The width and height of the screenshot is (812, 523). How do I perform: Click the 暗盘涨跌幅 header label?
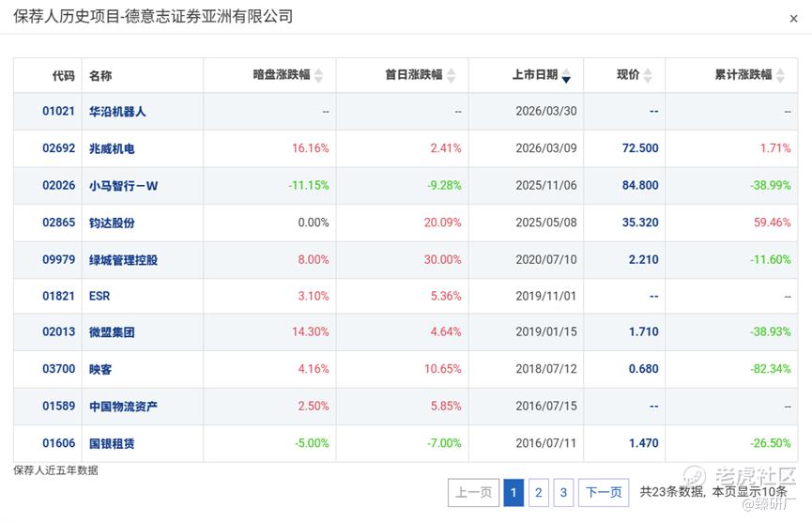(282, 75)
